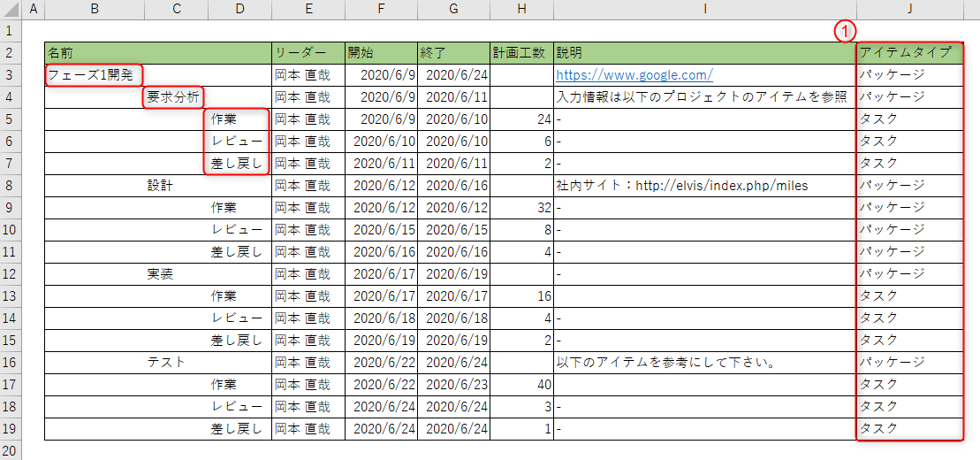Click the 名前 header cell
Viewport: 980px width, 460px height.
point(157,53)
